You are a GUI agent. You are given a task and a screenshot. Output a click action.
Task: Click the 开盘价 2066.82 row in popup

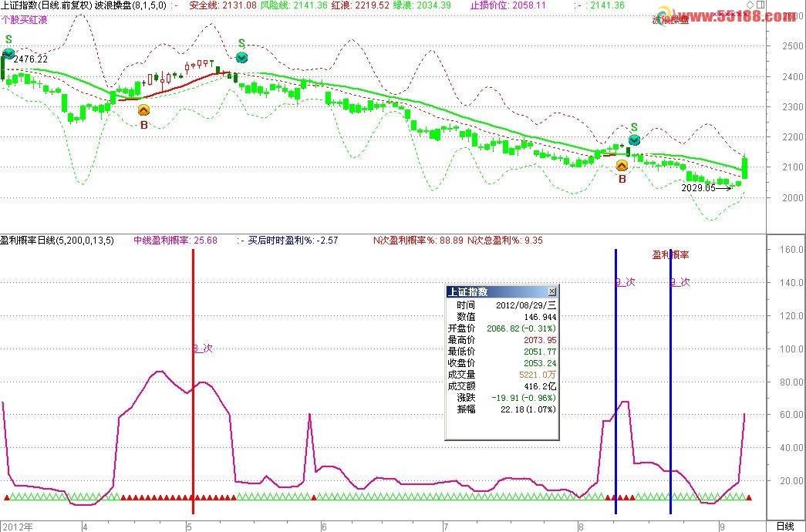pos(501,328)
